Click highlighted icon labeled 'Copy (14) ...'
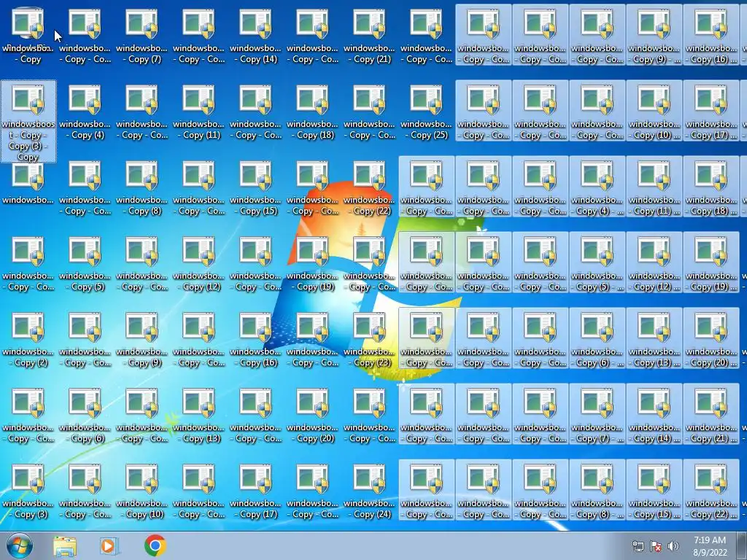The height and width of the screenshot is (560, 747). point(654,415)
